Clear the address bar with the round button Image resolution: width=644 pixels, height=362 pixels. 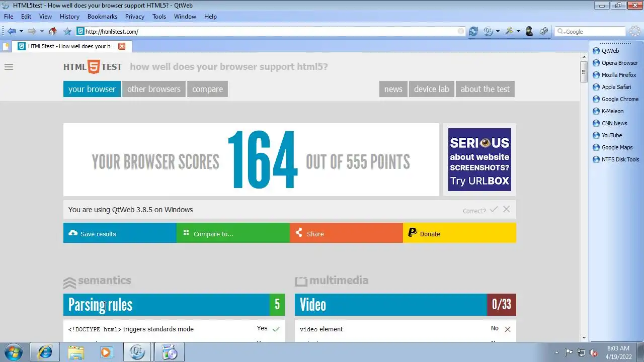pos(461,31)
